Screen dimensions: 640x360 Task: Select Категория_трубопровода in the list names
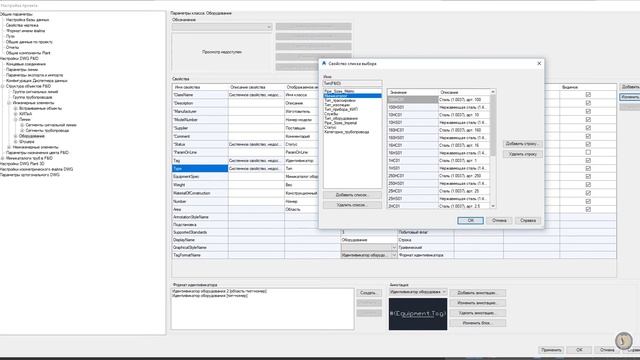pyautogui.click(x=346, y=132)
